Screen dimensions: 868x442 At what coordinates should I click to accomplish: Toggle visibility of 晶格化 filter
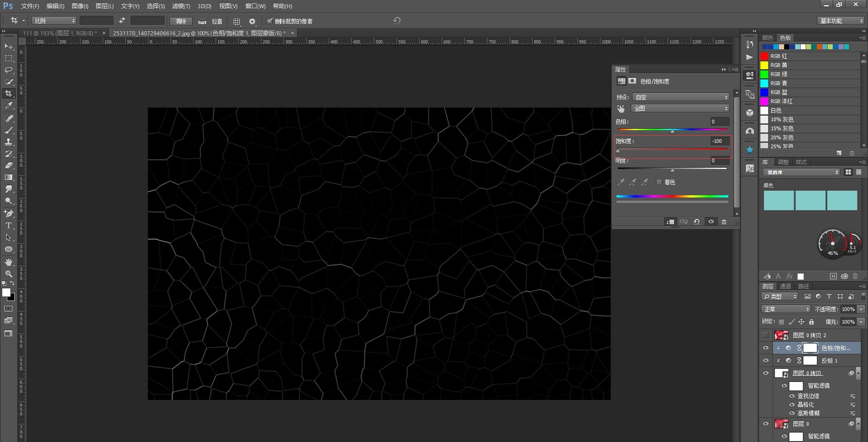coord(792,404)
